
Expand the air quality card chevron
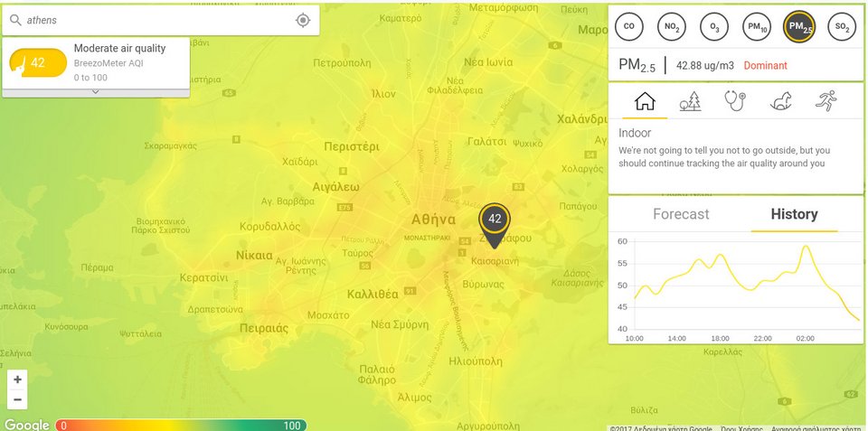point(95,92)
